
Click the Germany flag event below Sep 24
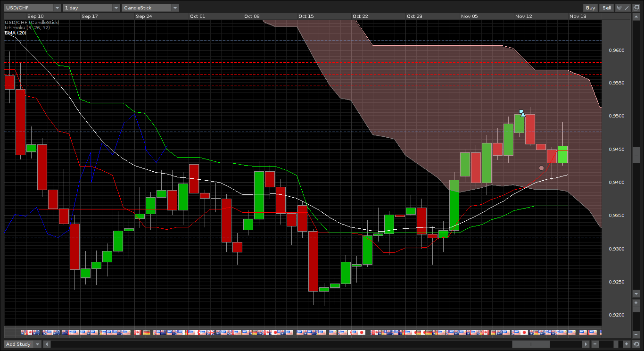(x=147, y=332)
